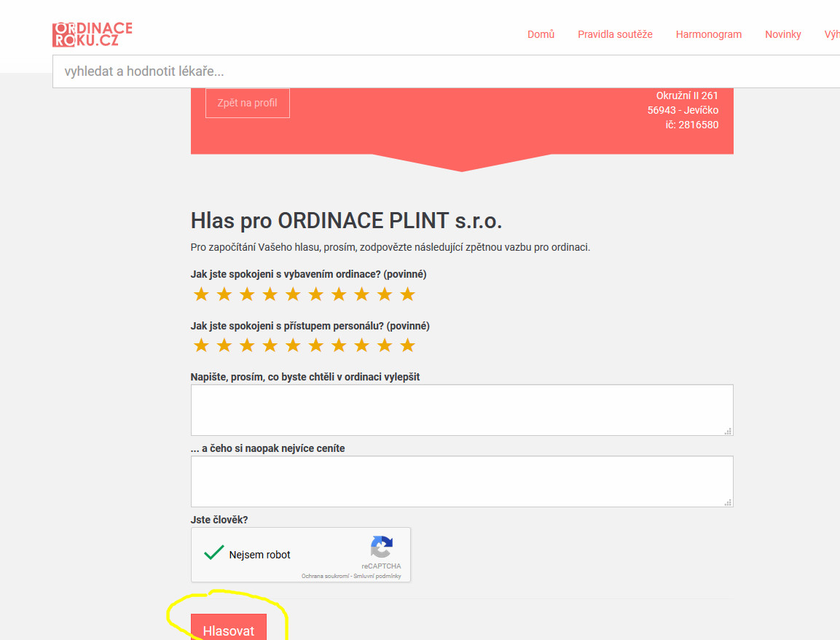
Task: Click the Ordinace Roku.cz logo
Action: [x=92, y=34]
